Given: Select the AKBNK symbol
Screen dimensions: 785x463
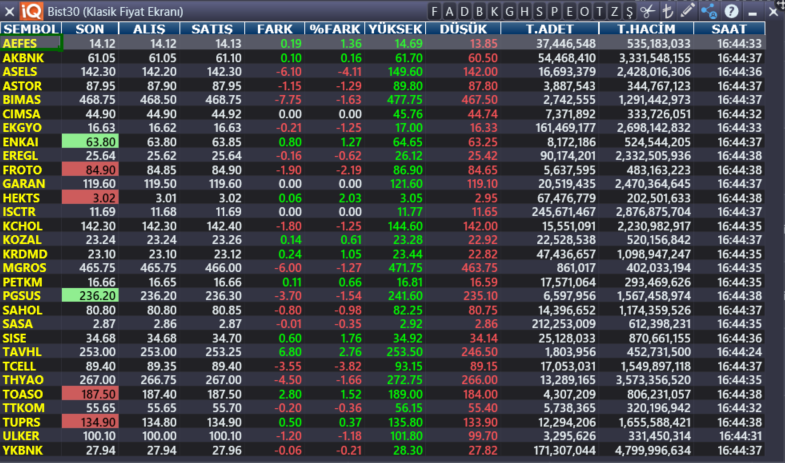Looking at the screenshot, I should pyautogui.click(x=23, y=58).
